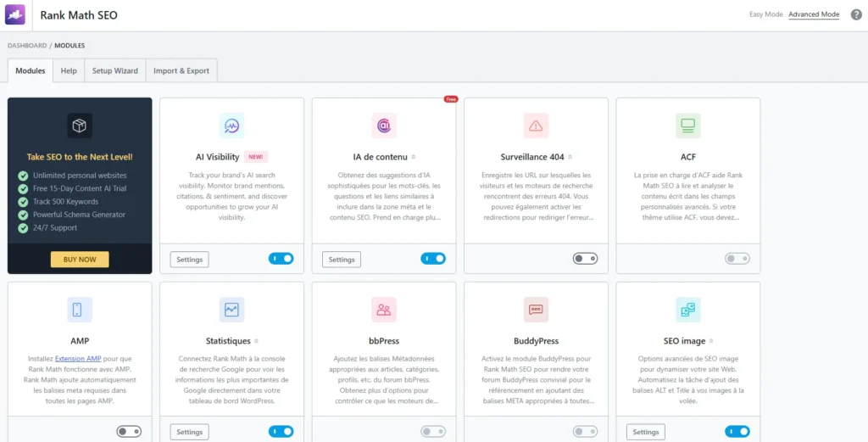Click the chevron beside Statistiques
Image resolution: width=868 pixels, height=442 pixels.
256,341
